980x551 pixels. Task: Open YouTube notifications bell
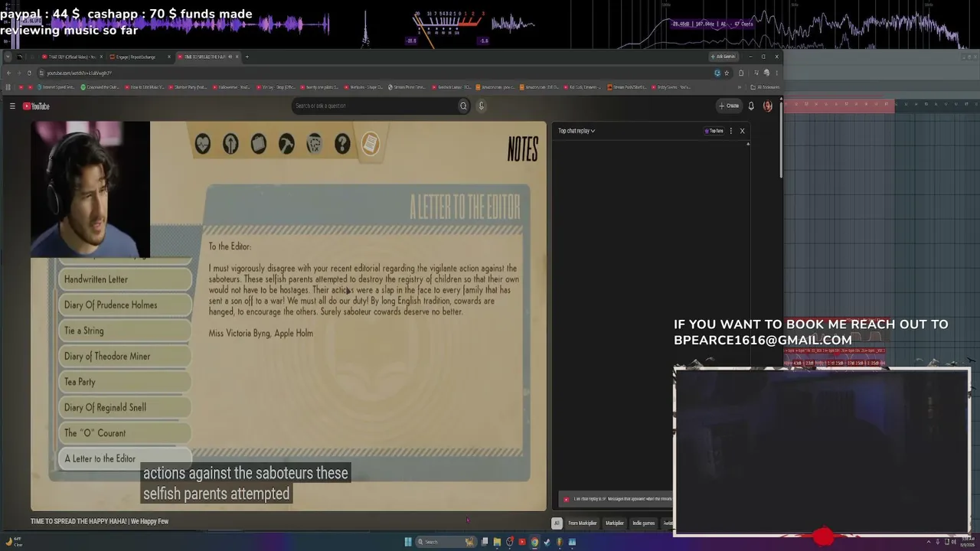pos(751,106)
